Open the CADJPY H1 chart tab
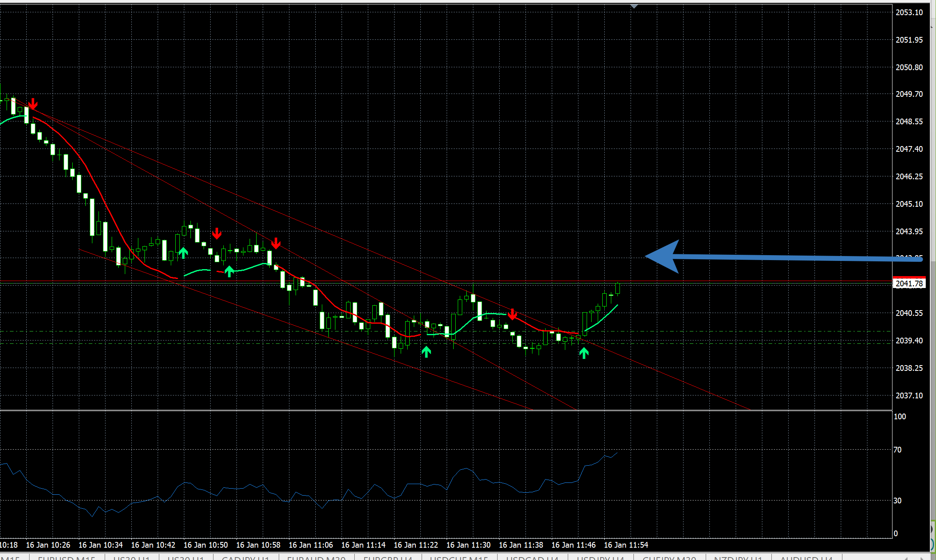 245,558
